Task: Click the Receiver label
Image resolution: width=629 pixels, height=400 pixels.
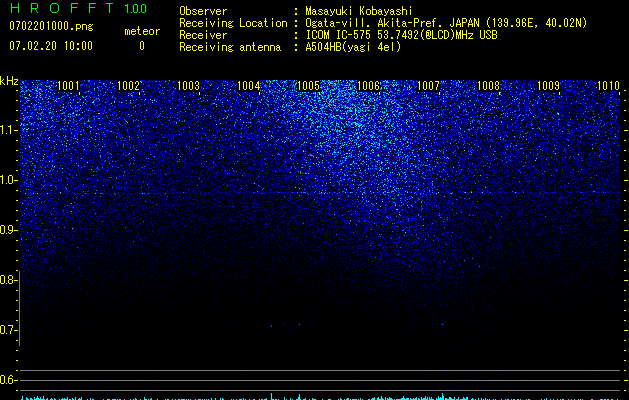Action: click(x=203, y=35)
